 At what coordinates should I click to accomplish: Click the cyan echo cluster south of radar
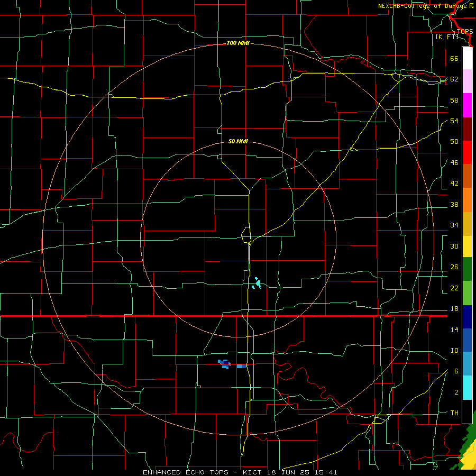[x=258, y=283]
